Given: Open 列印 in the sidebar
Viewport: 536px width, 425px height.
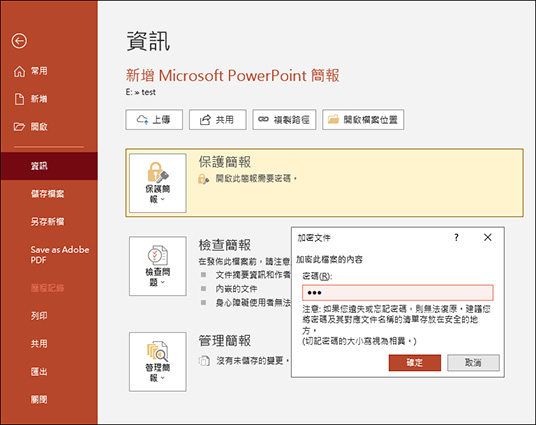Looking at the screenshot, I should [x=39, y=315].
